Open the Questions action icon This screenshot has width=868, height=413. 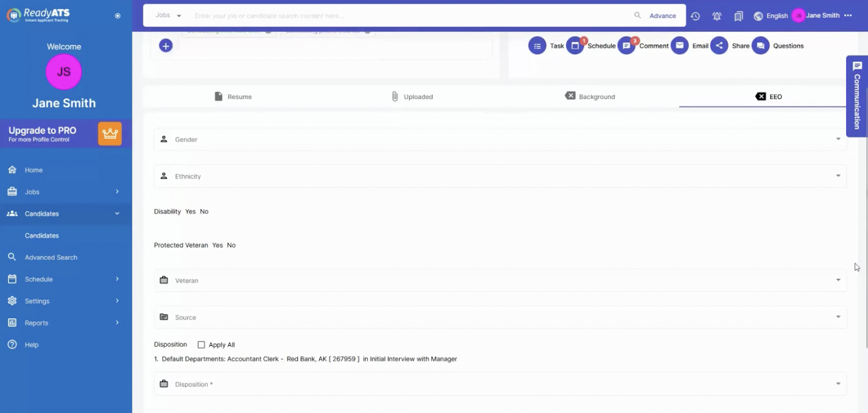[x=761, y=46]
